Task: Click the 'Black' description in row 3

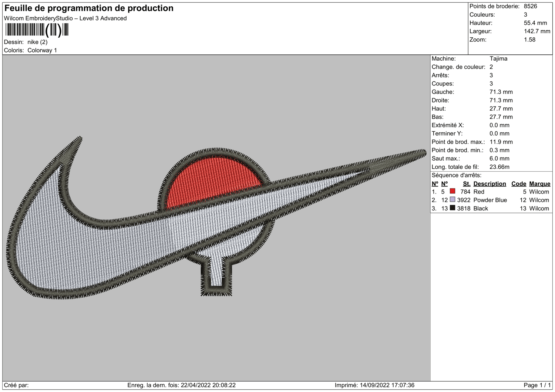Action: point(481,209)
